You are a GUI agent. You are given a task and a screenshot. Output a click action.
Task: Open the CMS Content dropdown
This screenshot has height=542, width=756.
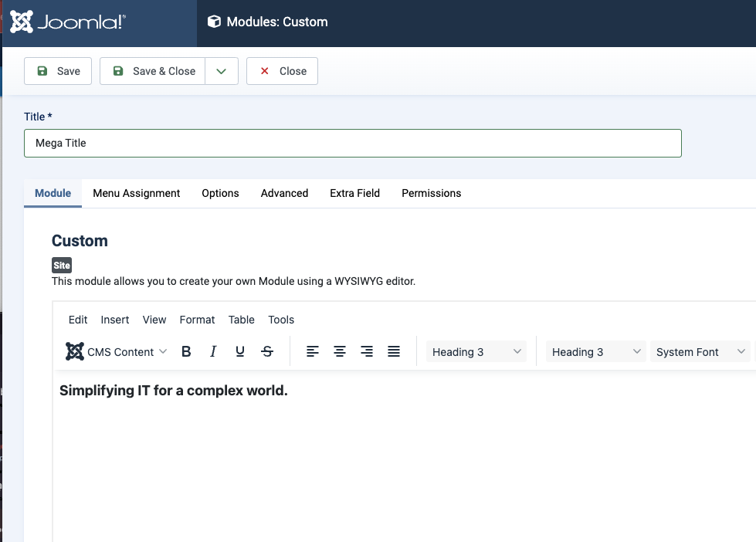point(117,352)
